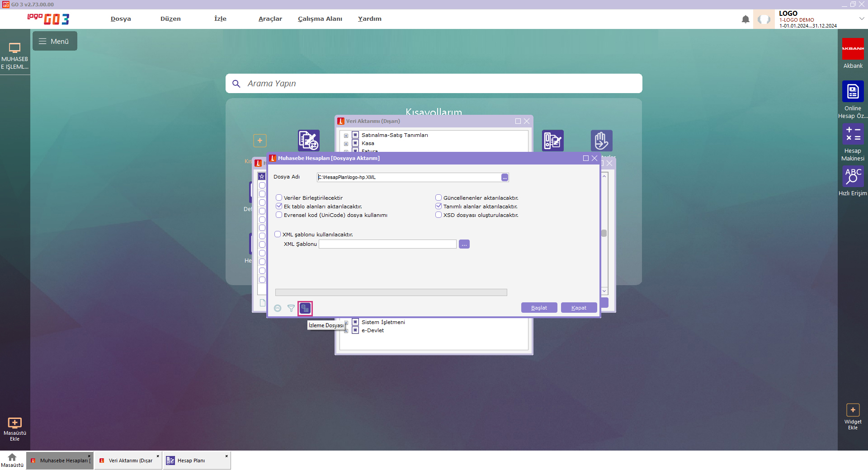The height and width of the screenshot is (470, 868).
Task: Open Online Hesap Özeti widget
Action: pyautogui.click(x=853, y=92)
